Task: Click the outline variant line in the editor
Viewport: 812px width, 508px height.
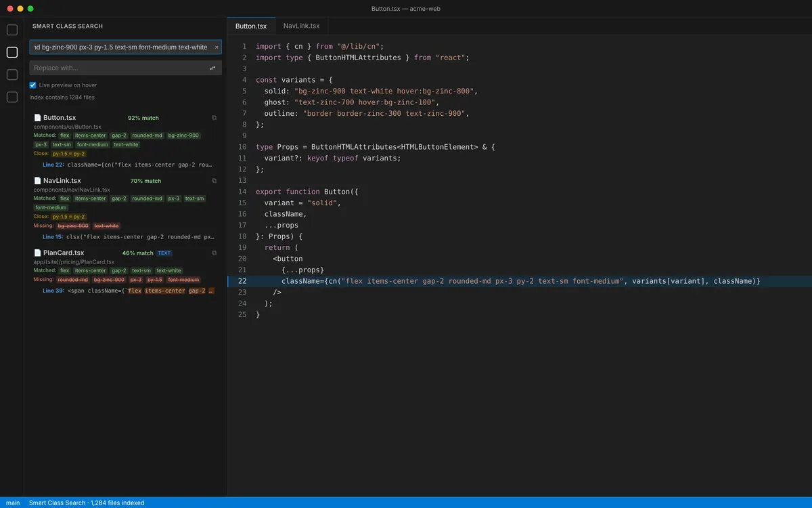Action: 367,113
